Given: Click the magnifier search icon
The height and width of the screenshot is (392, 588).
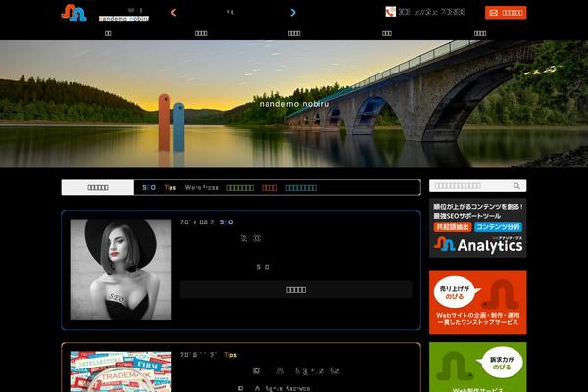Looking at the screenshot, I should point(516,185).
